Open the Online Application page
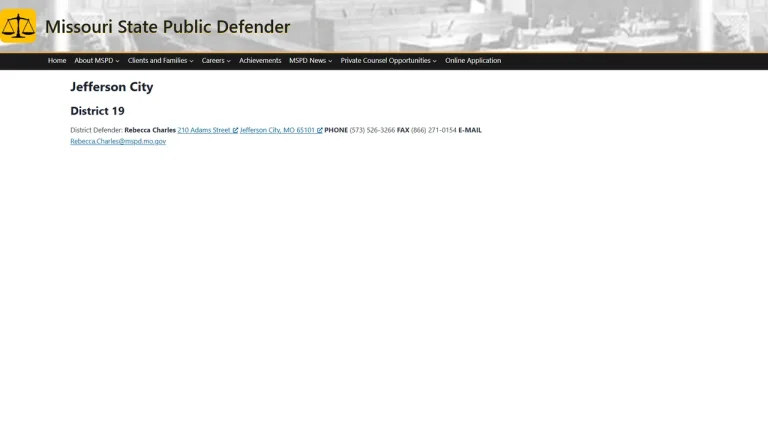The image size is (768, 432). pos(473,61)
